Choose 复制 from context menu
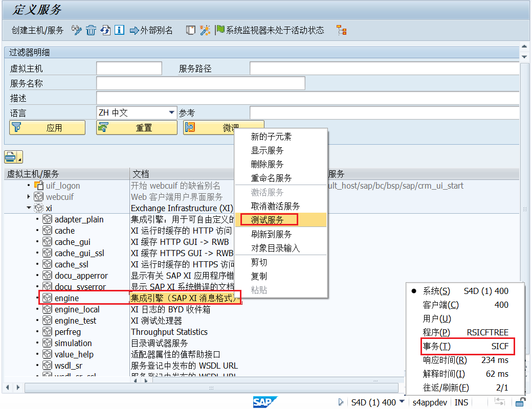 [281, 277]
